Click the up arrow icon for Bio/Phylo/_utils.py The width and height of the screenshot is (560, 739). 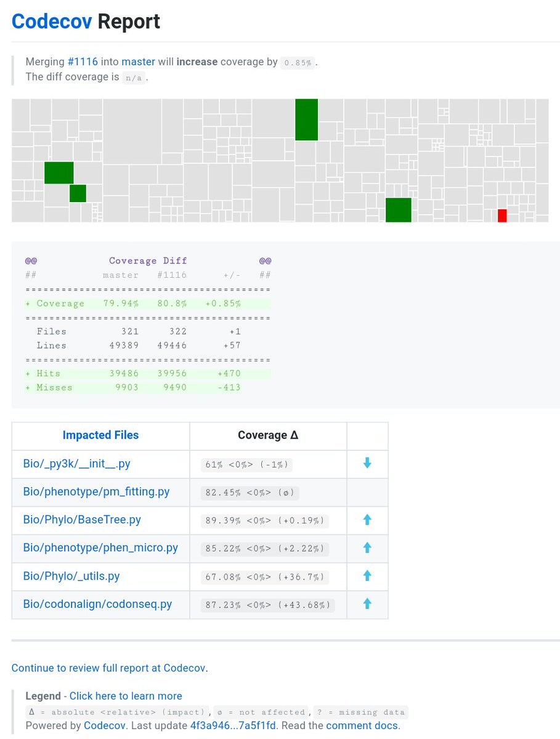point(367,576)
